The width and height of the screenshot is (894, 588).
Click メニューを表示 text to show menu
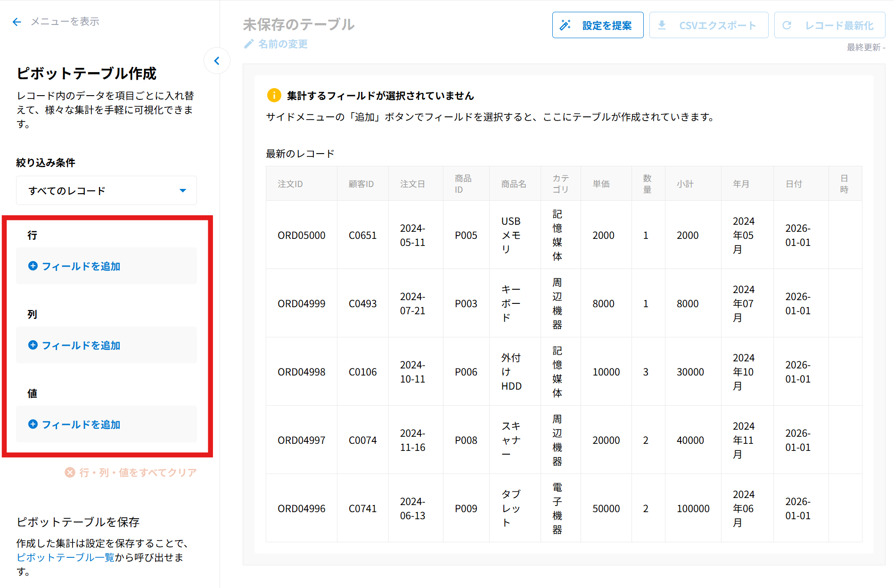click(x=65, y=22)
